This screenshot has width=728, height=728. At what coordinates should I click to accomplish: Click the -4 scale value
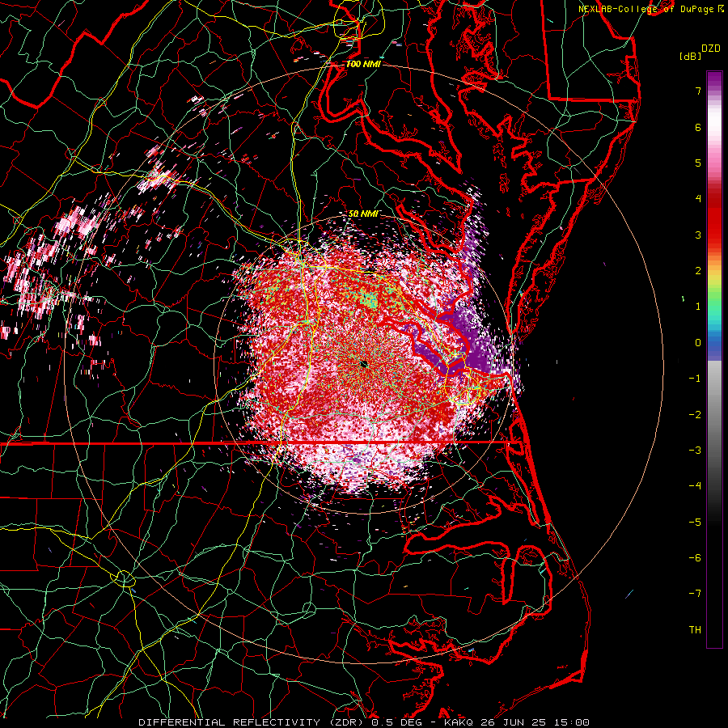coord(695,486)
